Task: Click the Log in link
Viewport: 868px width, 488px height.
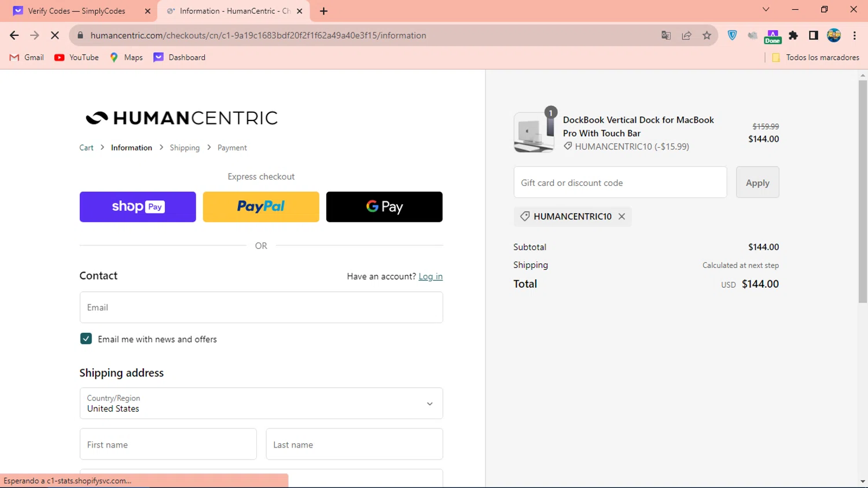Action: [x=431, y=277]
